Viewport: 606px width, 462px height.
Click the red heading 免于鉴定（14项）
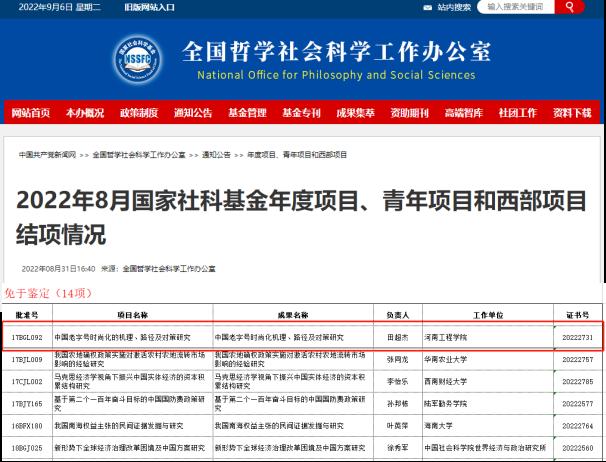point(48,293)
